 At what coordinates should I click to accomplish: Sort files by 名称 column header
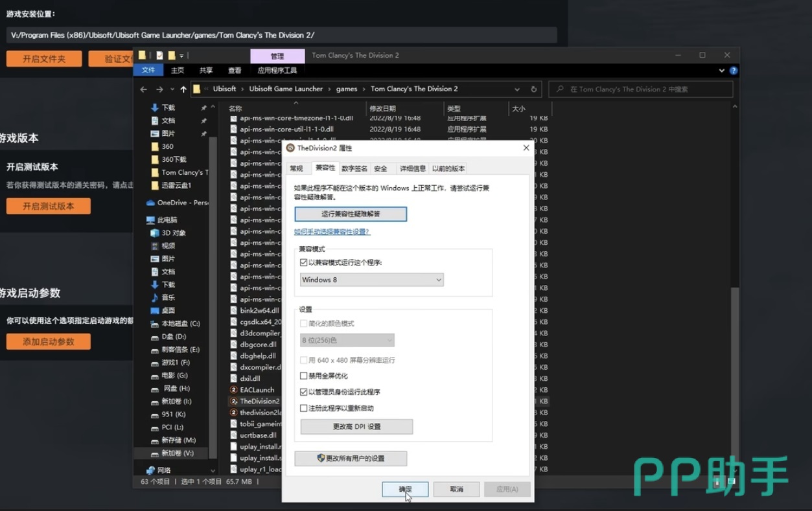coord(235,109)
